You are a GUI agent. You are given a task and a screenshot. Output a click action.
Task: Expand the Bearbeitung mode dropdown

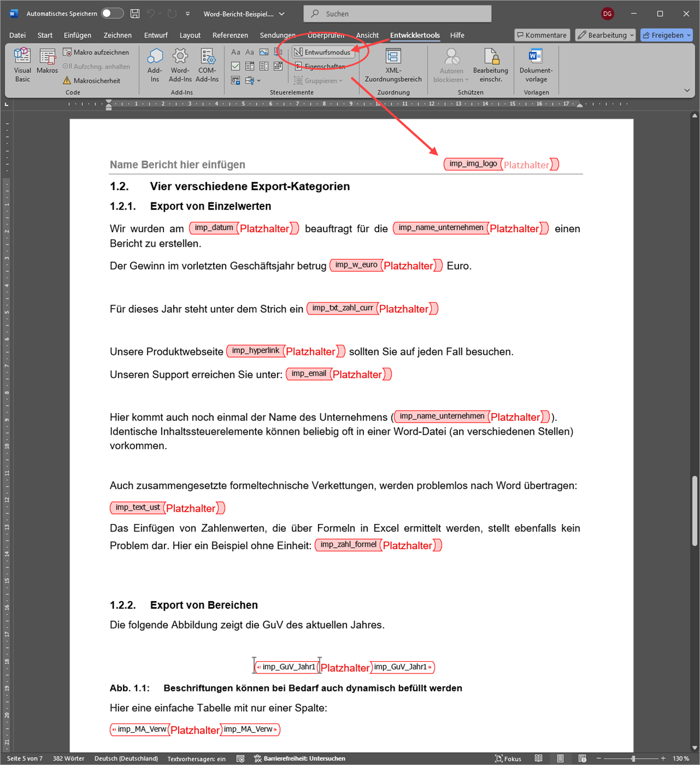pos(605,35)
